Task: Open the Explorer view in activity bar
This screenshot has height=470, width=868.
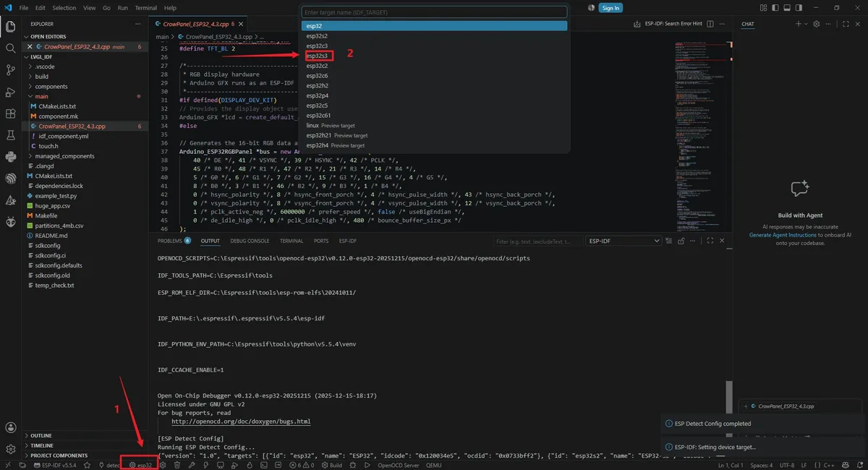Action: (11, 27)
